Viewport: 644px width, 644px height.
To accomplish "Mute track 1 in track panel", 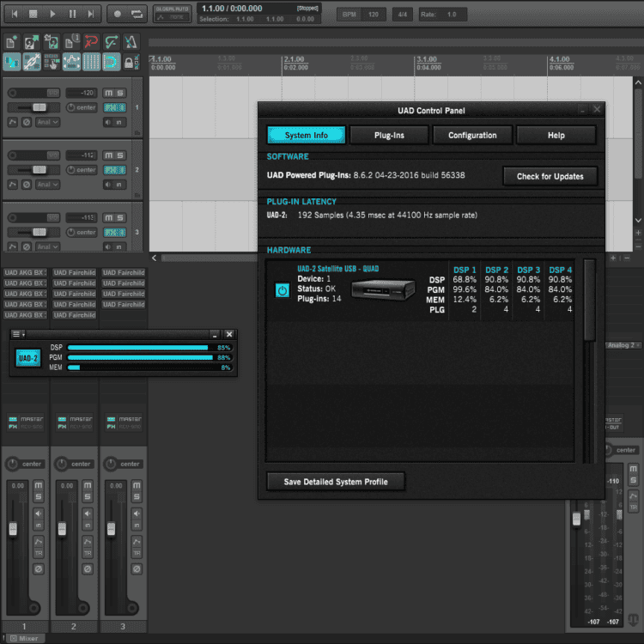I will [x=108, y=93].
